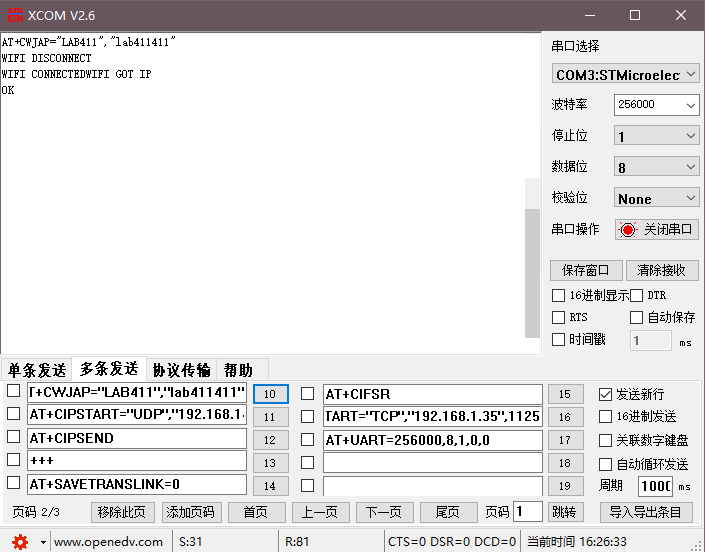The image size is (705, 552).
Task: Send AT+CIPSEND with button 12
Action: pos(271,440)
